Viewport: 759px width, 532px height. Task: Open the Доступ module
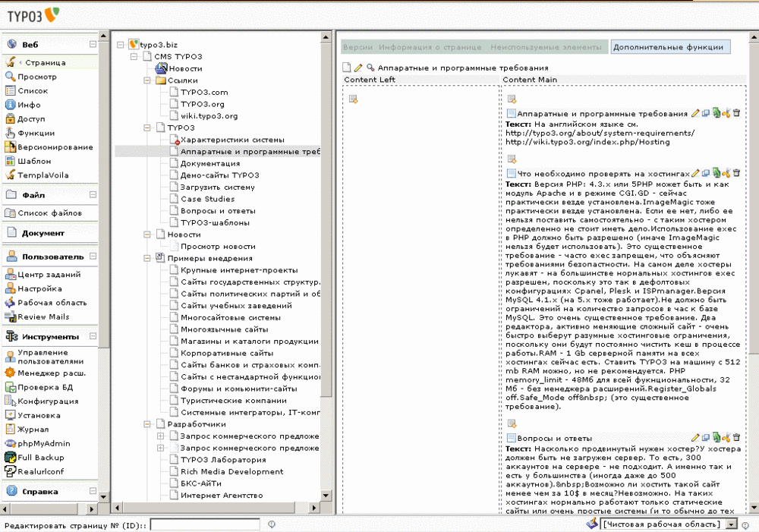pyautogui.click(x=31, y=118)
